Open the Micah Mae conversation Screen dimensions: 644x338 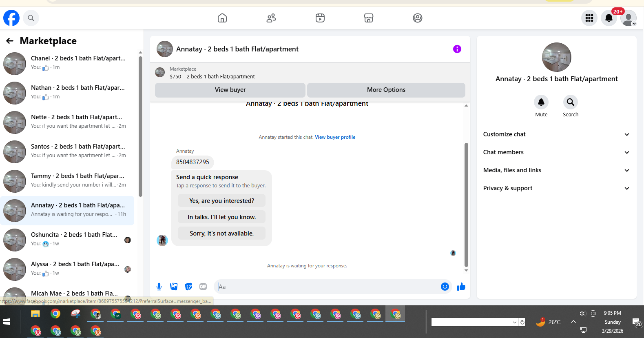tap(67, 295)
